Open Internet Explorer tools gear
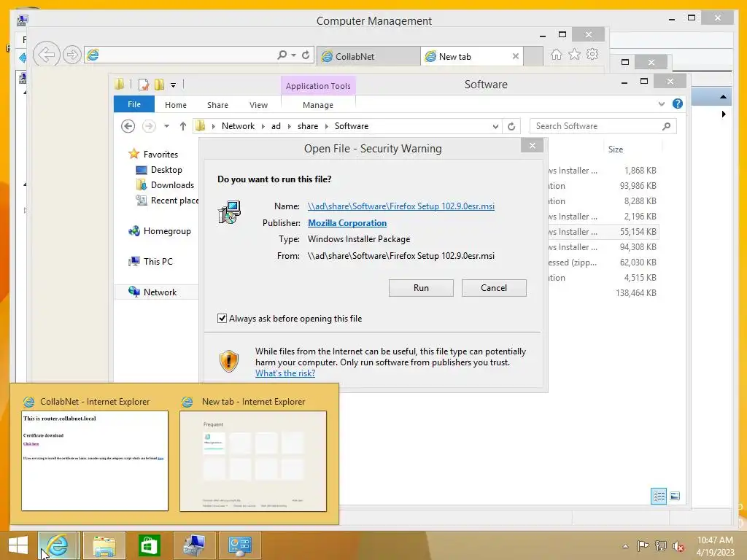Image resolution: width=747 pixels, height=560 pixels. pyautogui.click(x=592, y=54)
